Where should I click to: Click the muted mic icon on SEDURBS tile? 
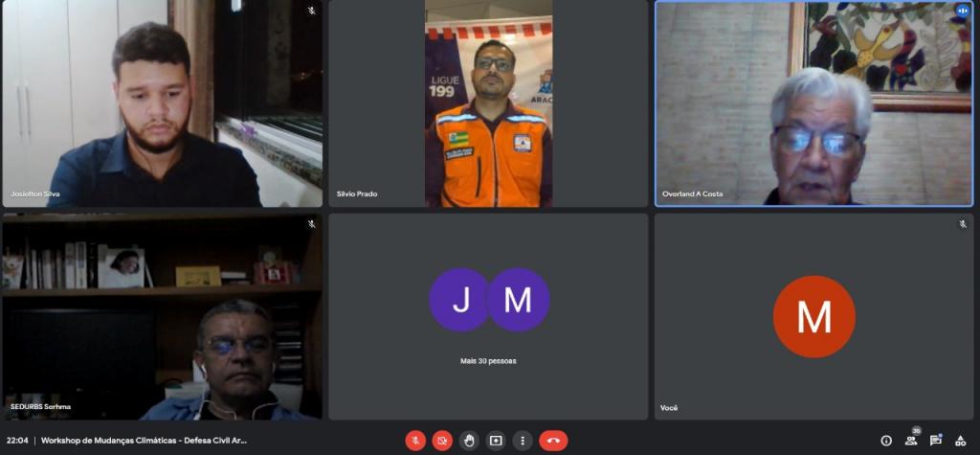tap(311, 224)
